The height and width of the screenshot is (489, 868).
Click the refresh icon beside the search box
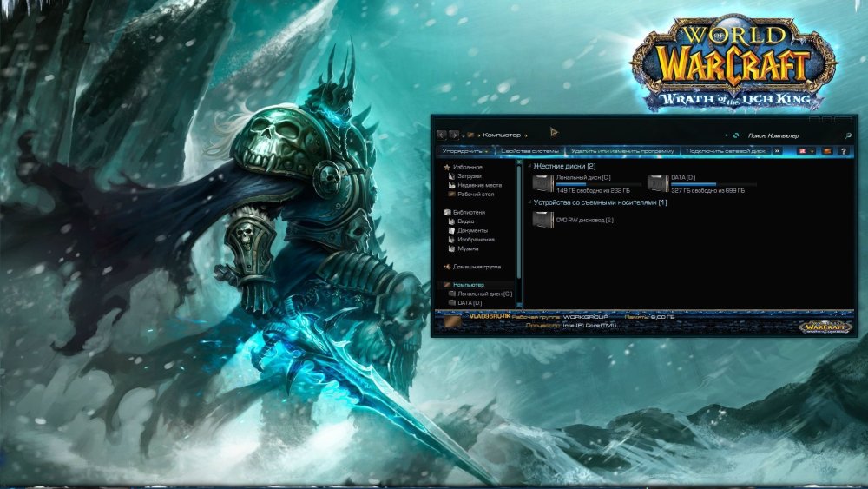coord(736,135)
